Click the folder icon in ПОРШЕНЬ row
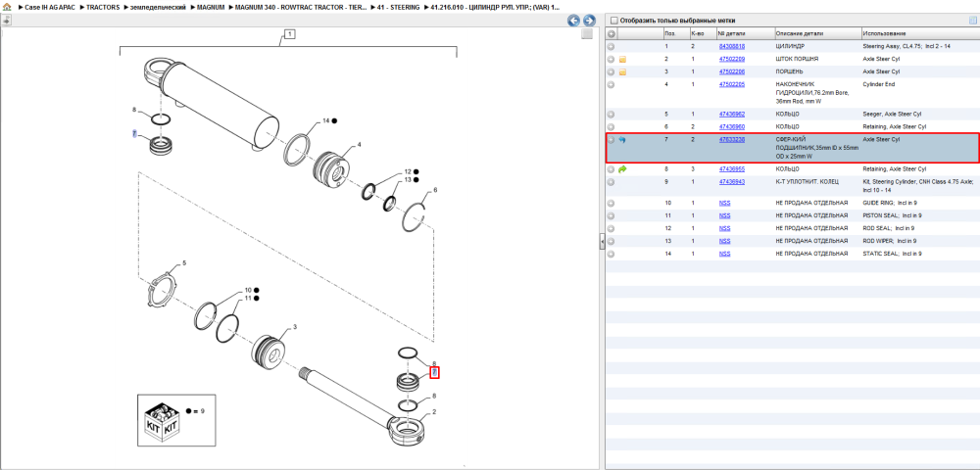The width and height of the screenshot is (980, 470). tap(622, 71)
